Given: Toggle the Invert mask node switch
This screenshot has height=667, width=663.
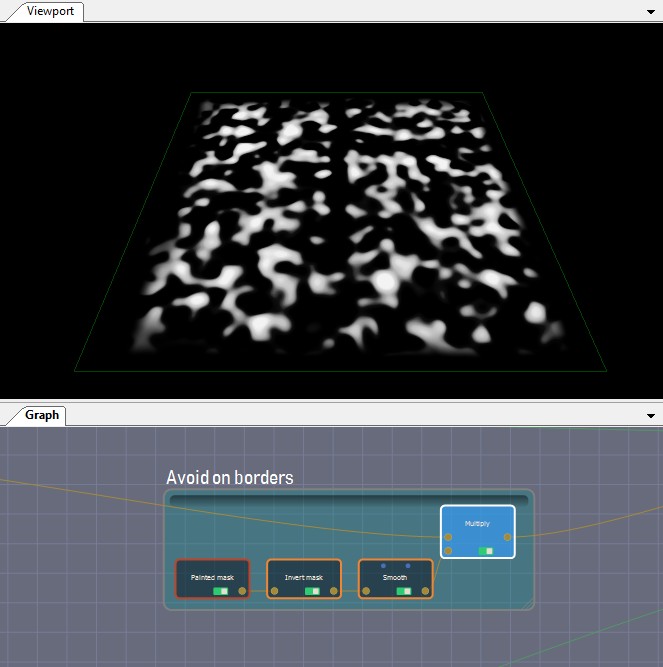Looking at the screenshot, I should point(313,591).
